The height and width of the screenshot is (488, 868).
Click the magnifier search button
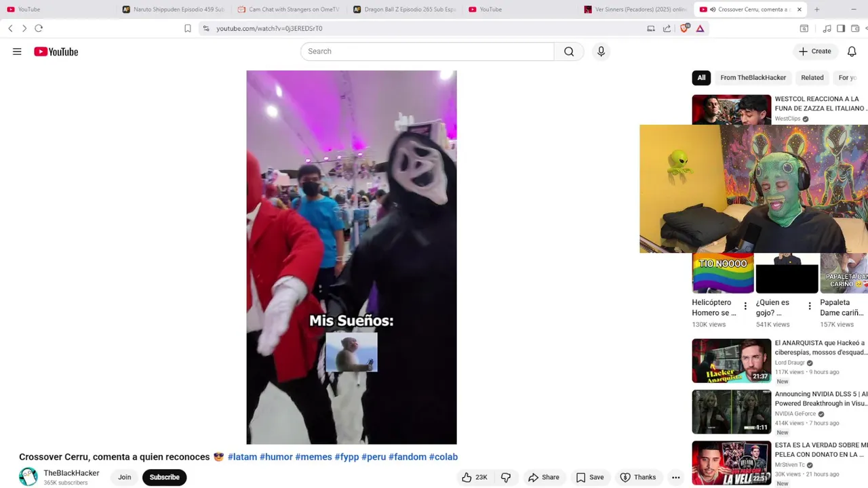[x=569, y=52]
